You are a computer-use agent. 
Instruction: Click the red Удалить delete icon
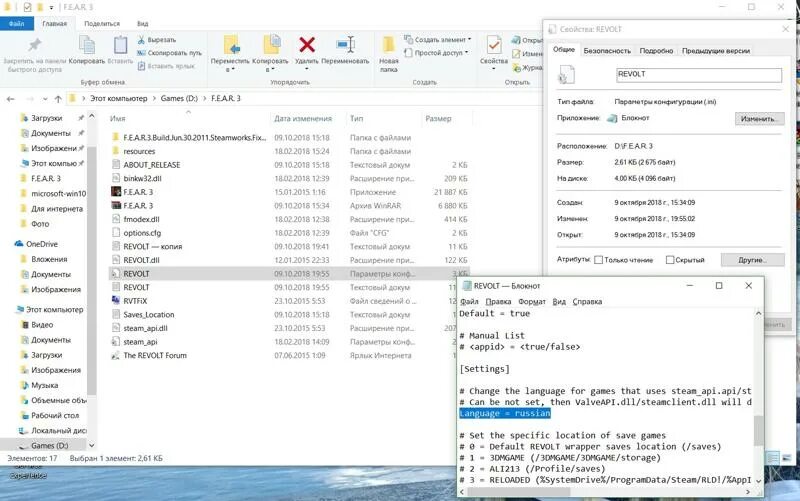click(x=307, y=45)
